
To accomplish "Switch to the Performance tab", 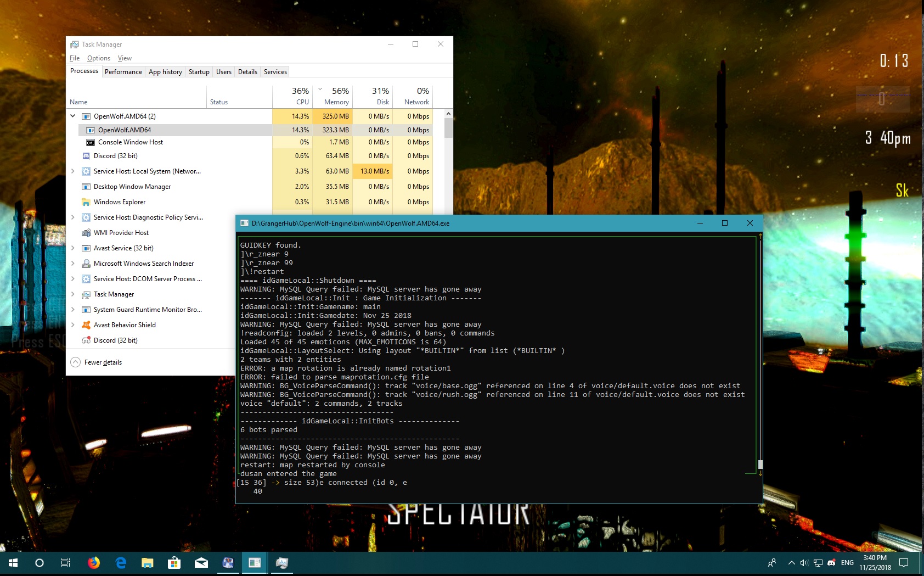I will [x=123, y=72].
